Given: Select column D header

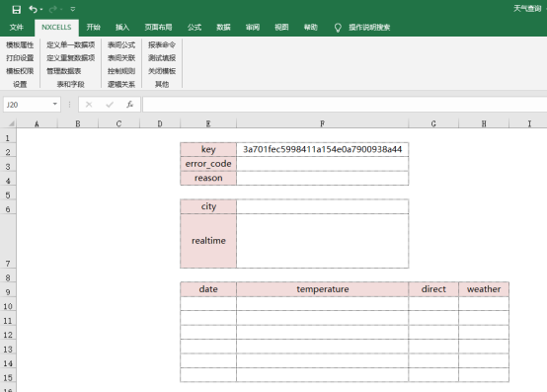Looking at the screenshot, I should 160,123.
